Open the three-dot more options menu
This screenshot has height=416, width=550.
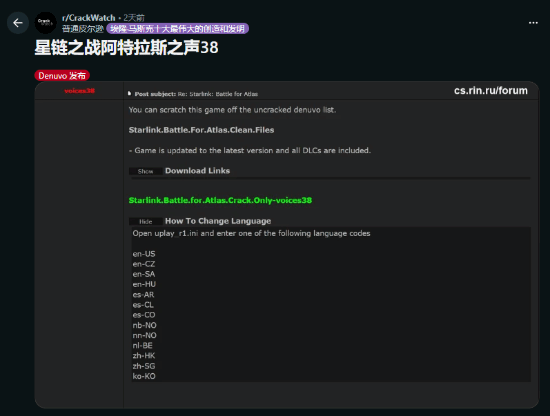(533, 23)
